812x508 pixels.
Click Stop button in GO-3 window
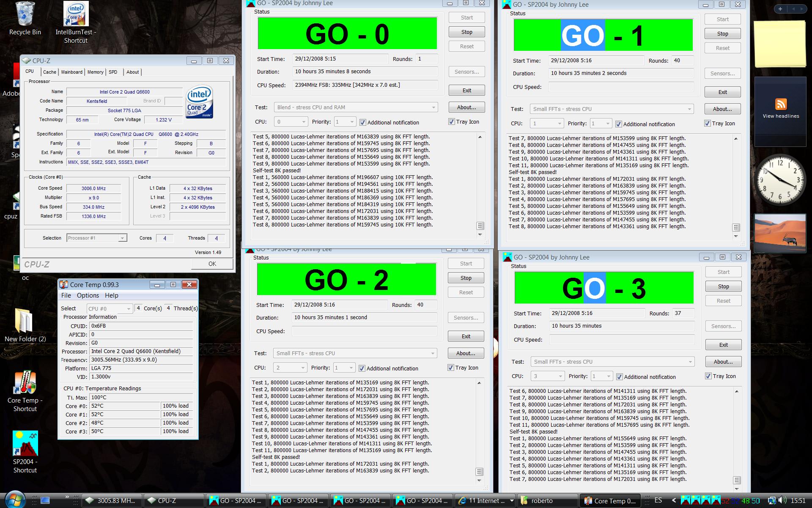(x=723, y=287)
